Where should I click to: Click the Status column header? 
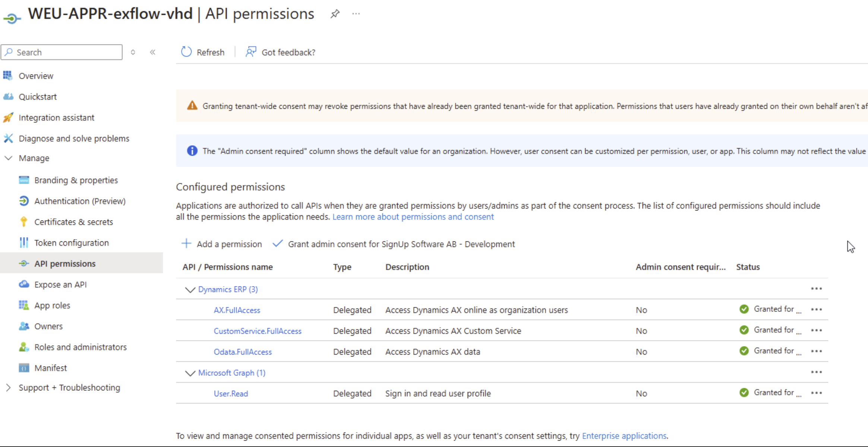pos(748,267)
